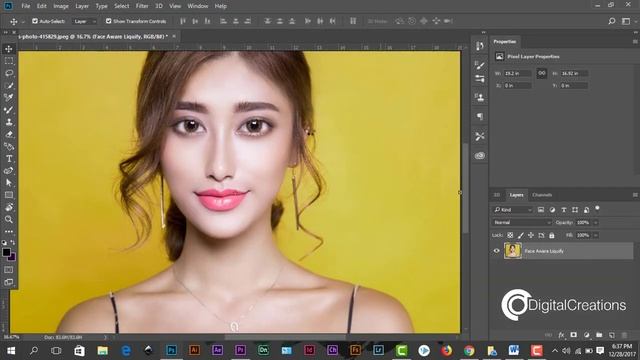Viewport: 640px width, 360px height.
Task: Select the Horizontal Type tool
Action: point(9,158)
